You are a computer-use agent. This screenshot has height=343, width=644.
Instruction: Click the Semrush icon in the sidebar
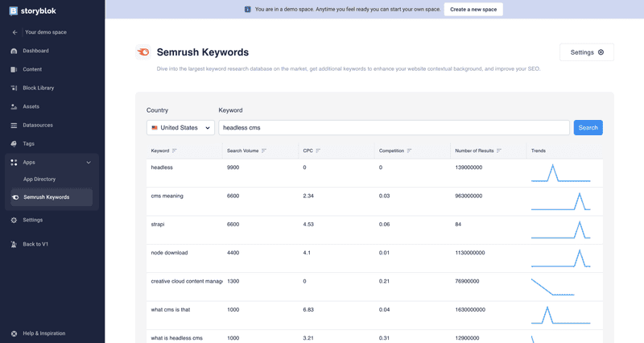click(x=15, y=197)
